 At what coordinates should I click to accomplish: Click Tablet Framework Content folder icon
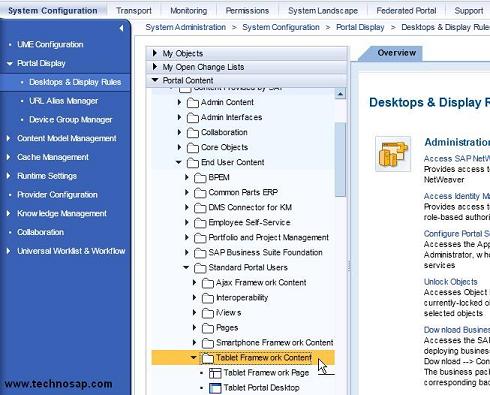pyautogui.click(x=208, y=358)
